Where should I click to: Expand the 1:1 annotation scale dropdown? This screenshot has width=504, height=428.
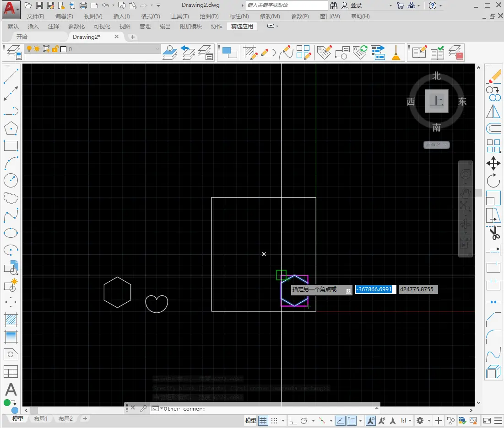[406, 420]
